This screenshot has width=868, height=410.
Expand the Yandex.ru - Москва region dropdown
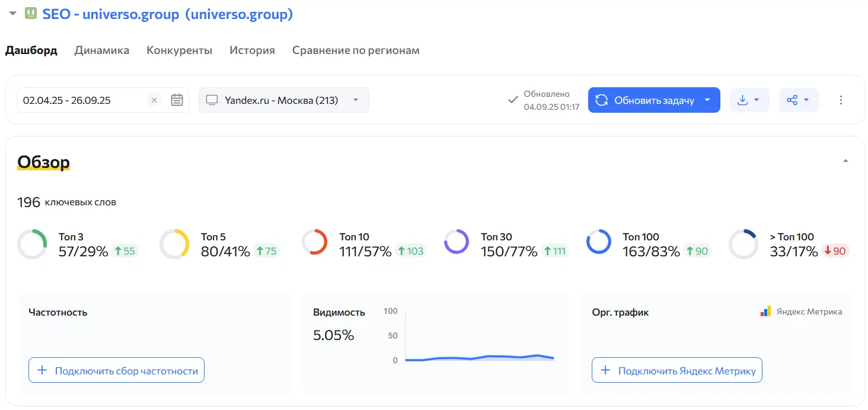coord(356,100)
